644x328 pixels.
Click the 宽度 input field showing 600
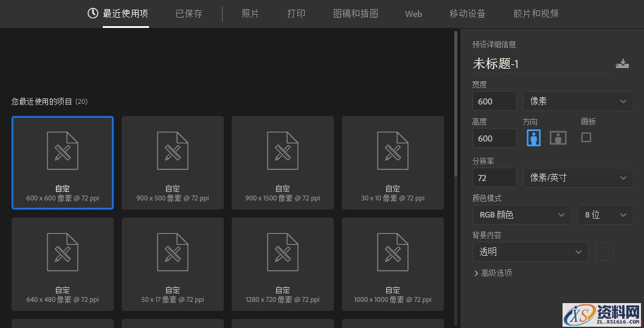pyautogui.click(x=494, y=101)
